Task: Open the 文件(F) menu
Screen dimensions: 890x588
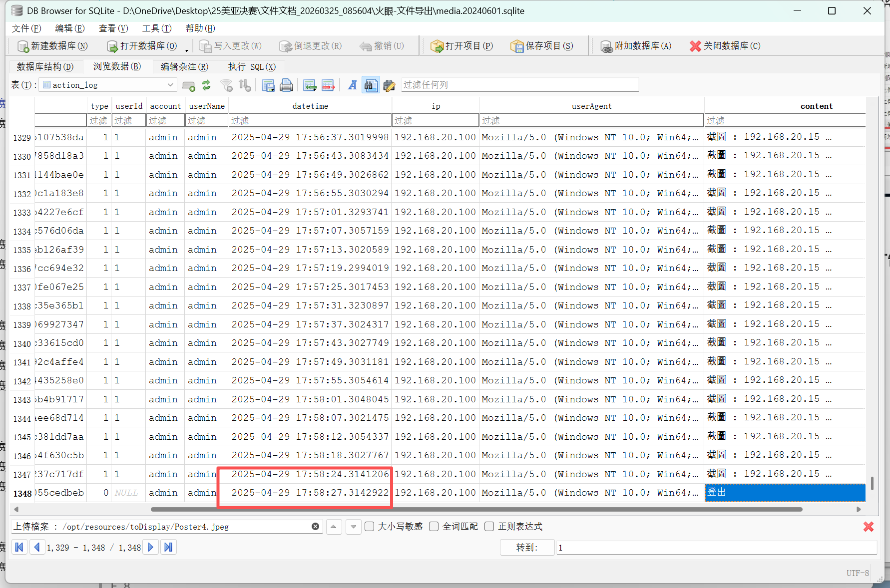Action: pos(26,28)
